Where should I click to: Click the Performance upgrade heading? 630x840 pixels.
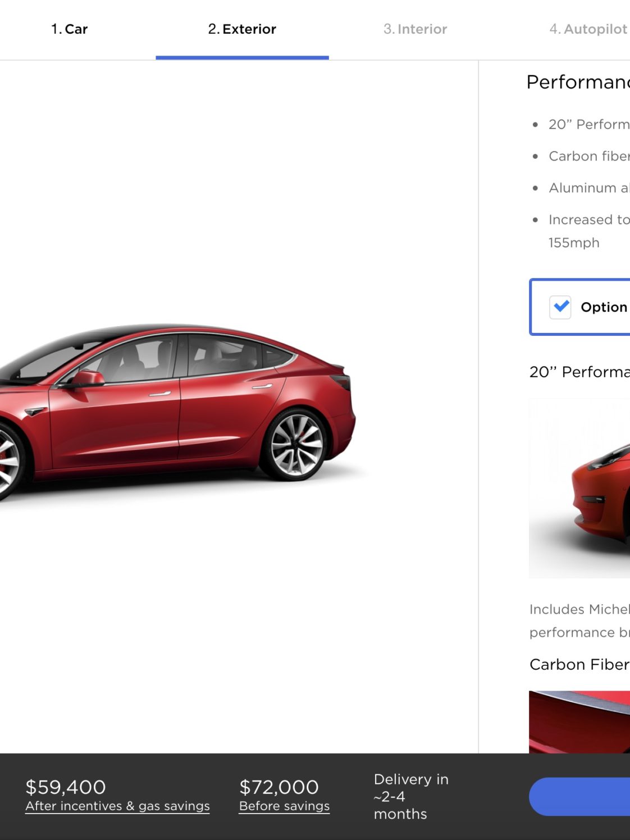coord(578,82)
